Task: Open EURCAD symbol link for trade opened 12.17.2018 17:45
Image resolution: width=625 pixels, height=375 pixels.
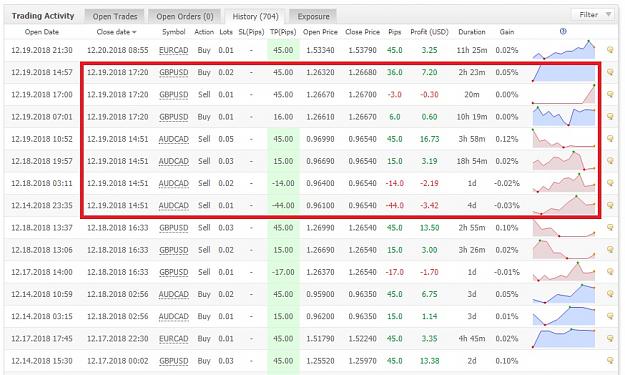Action: tap(173, 339)
